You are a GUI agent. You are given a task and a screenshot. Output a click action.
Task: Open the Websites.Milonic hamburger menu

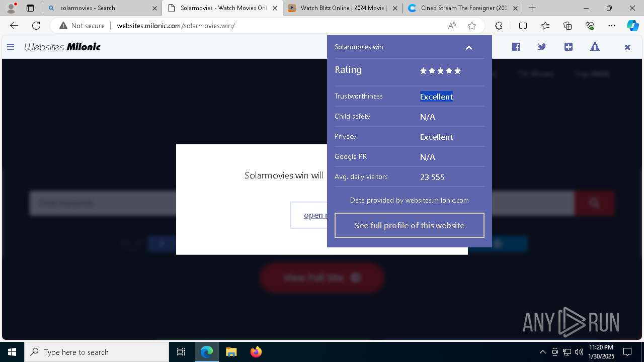pos(11,47)
